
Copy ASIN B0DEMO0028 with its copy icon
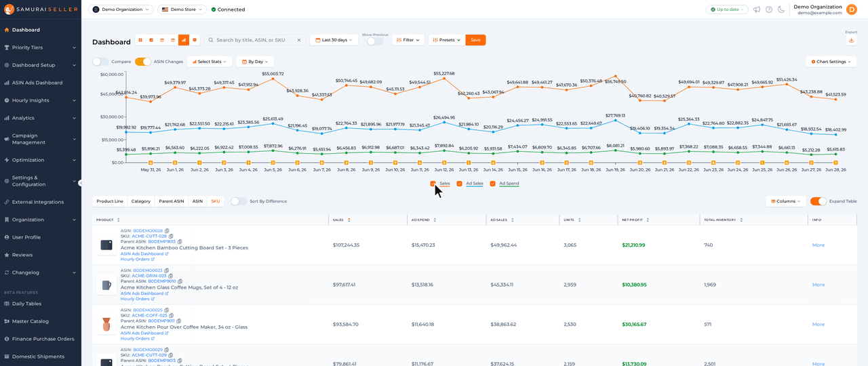[167, 231]
